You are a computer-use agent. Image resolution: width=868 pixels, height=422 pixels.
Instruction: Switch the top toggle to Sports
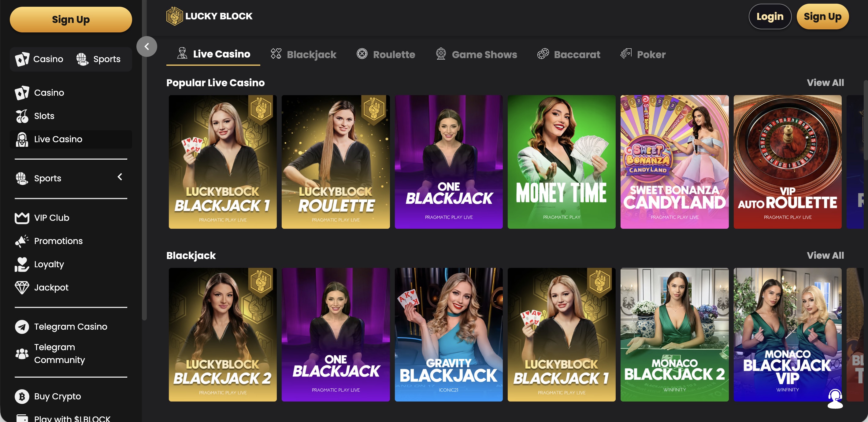click(x=98, y=59)
